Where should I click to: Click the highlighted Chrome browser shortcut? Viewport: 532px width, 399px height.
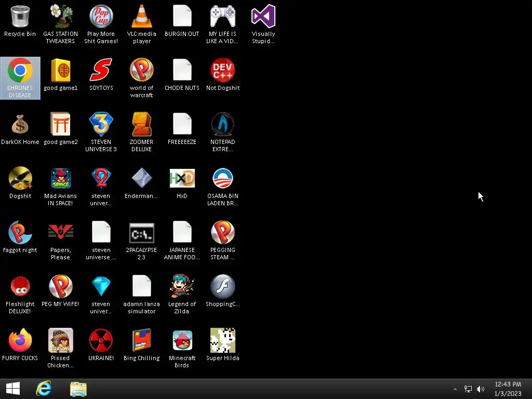click(20, 78)
